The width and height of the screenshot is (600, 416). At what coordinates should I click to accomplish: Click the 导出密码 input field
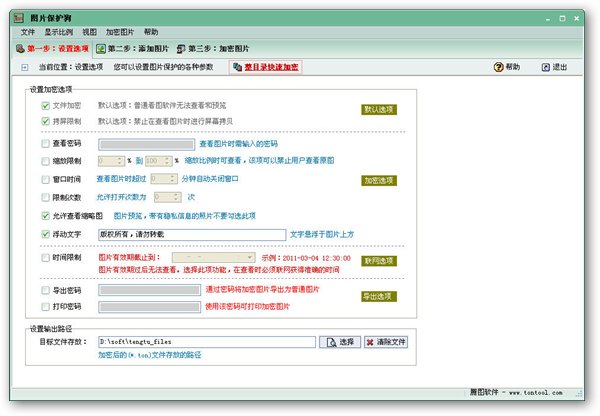150,290
